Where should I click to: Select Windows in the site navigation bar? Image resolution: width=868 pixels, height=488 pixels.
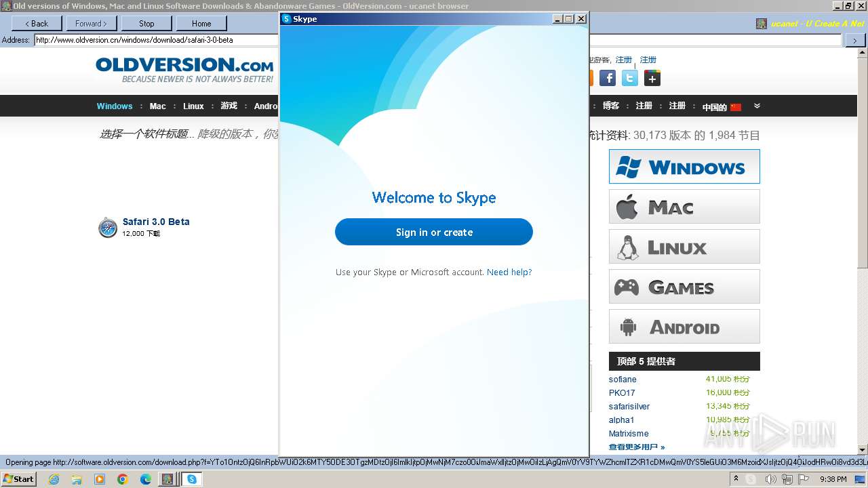click(x=115, y=106)
